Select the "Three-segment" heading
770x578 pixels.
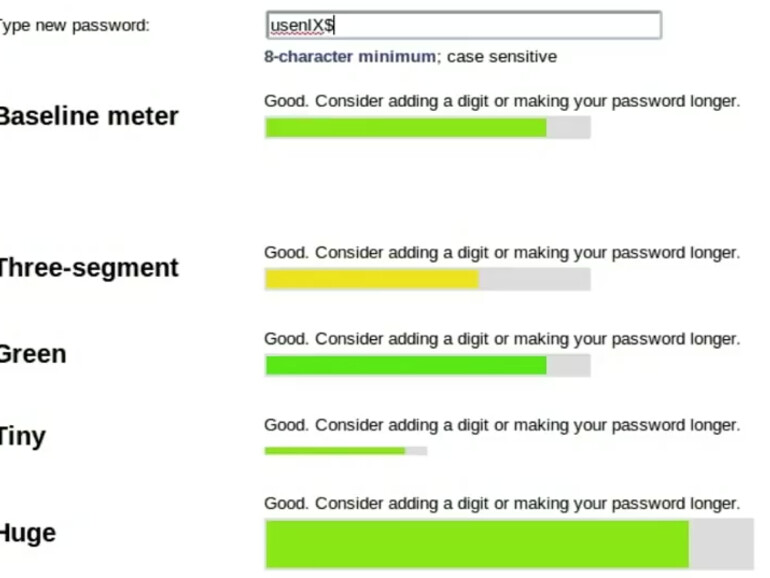[x=87, y=268]
